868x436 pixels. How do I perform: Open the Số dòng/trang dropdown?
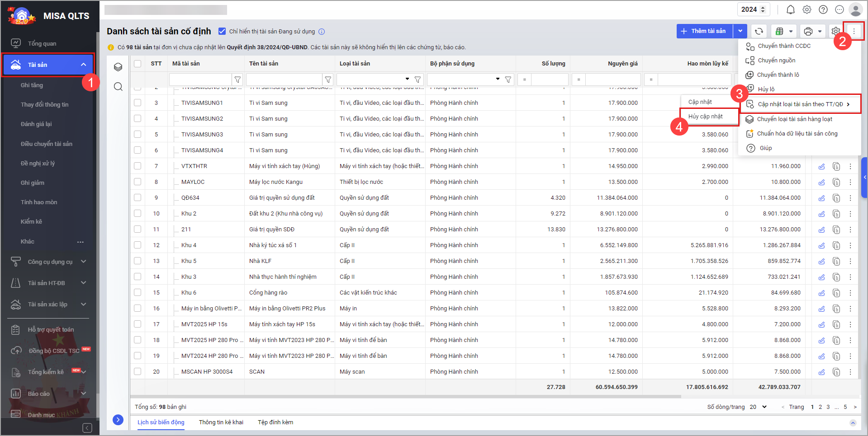759,407
